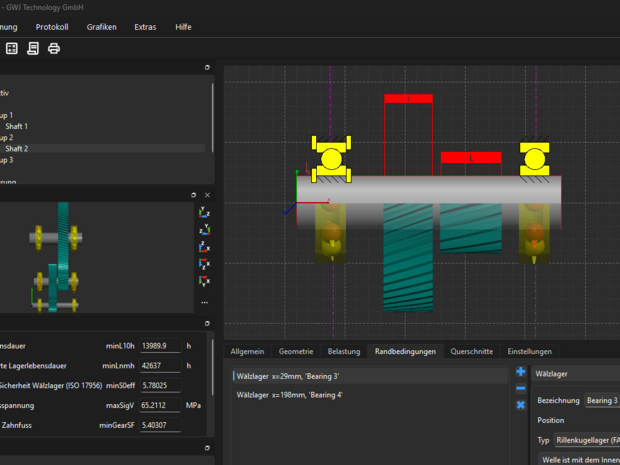
Task: Click the calculator icon in the toolbar
Action: coord(12,49)
